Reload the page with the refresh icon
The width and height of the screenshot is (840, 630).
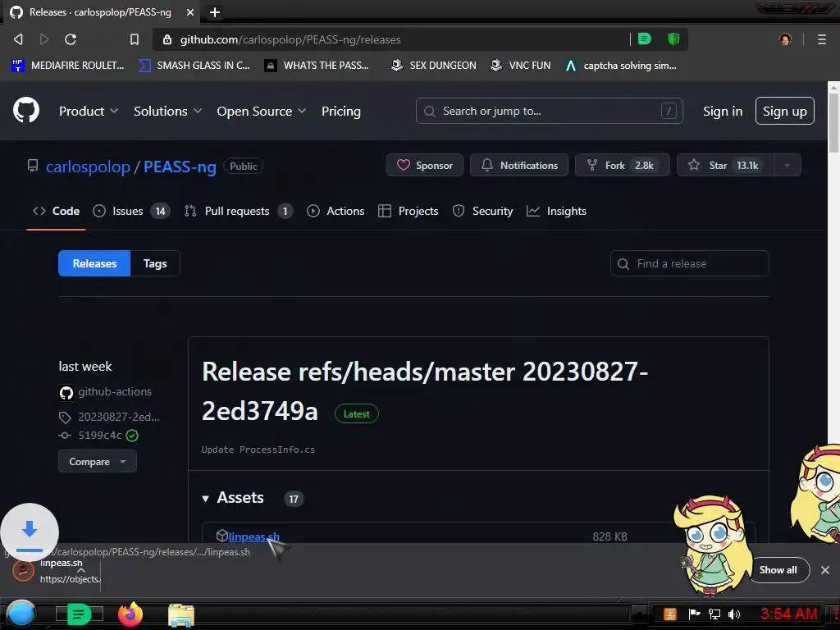click(x=71, y=39)
